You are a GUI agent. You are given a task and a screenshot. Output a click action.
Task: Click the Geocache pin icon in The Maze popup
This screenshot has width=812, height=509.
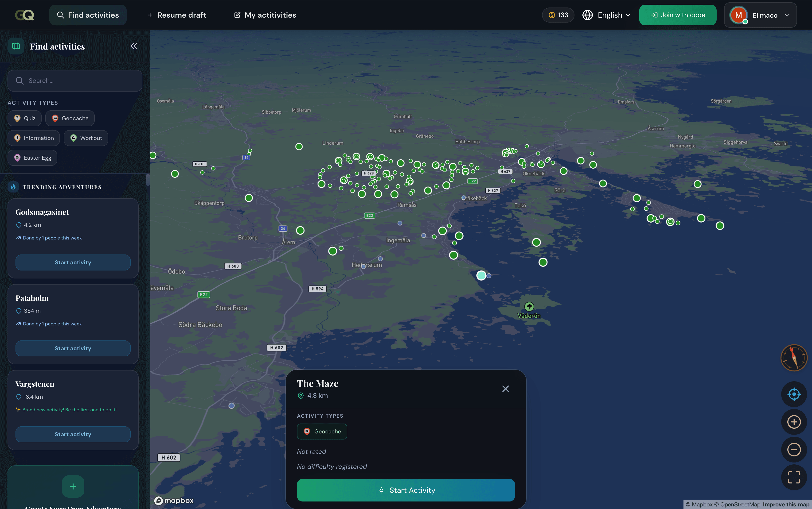pos(307,431)
